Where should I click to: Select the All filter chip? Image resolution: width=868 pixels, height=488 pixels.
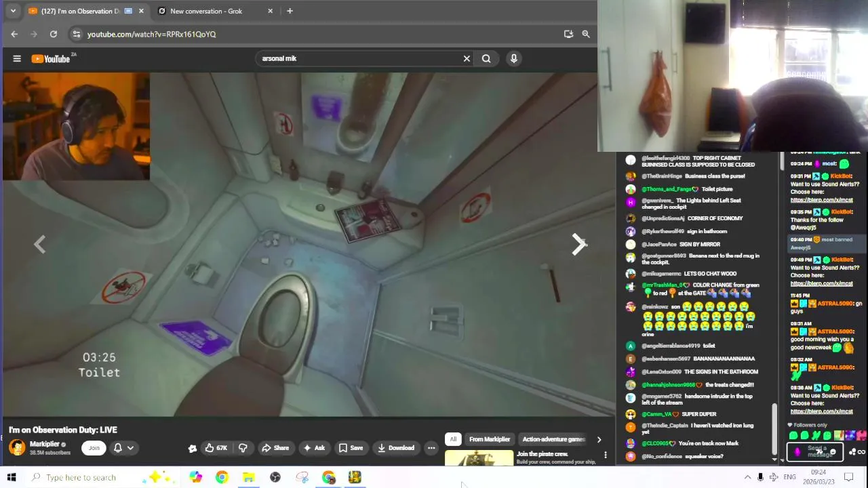tap(453, 439)
